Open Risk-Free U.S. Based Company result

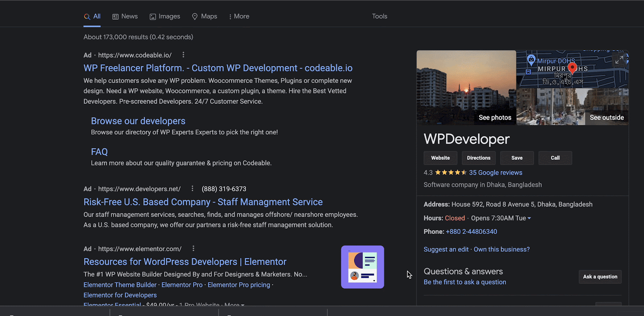[203, 202]
